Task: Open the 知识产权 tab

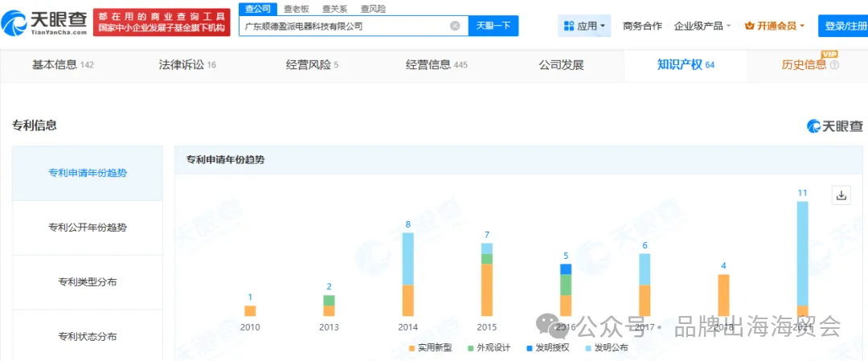Action: pos(686,65)
